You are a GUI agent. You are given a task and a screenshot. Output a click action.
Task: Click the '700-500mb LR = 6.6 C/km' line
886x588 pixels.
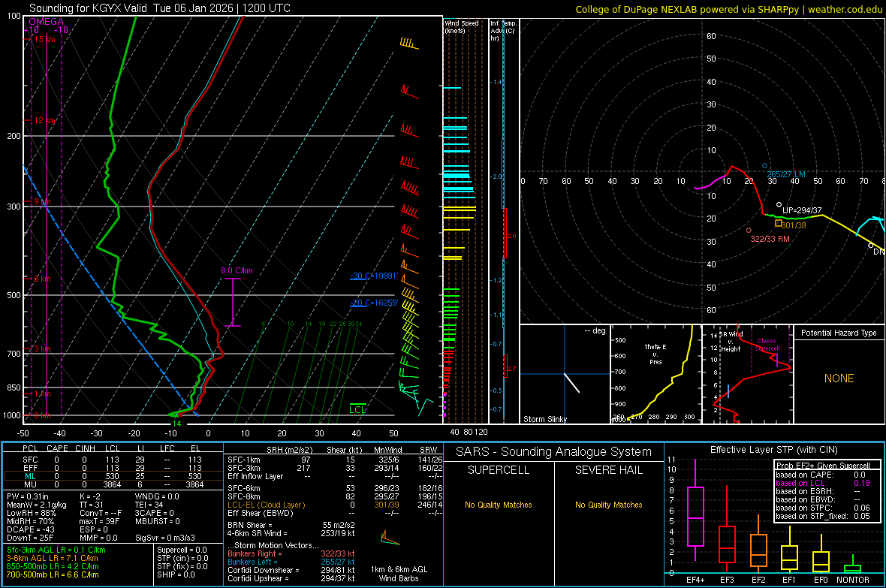[53, 575]
